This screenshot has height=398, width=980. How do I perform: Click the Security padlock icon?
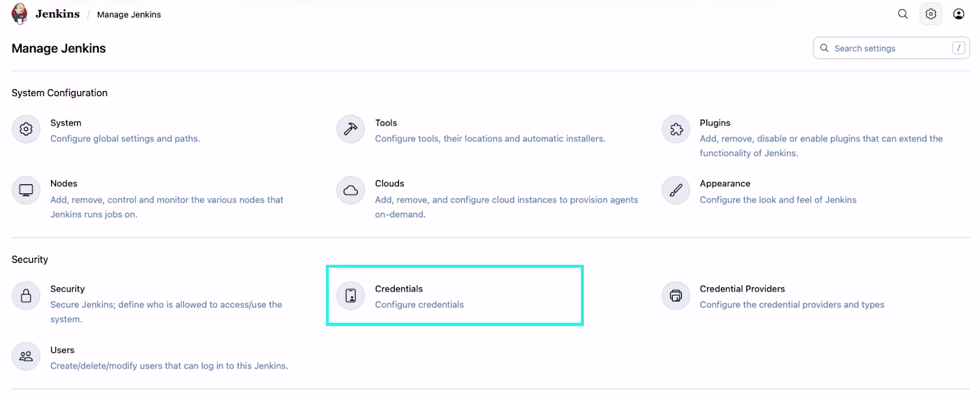pyautogui.click(x=27, y=296)
